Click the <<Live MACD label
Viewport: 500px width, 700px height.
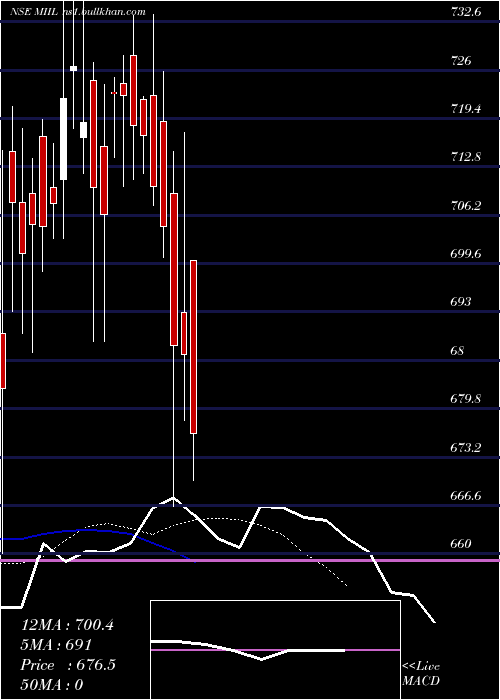click(x=421, y=673)
